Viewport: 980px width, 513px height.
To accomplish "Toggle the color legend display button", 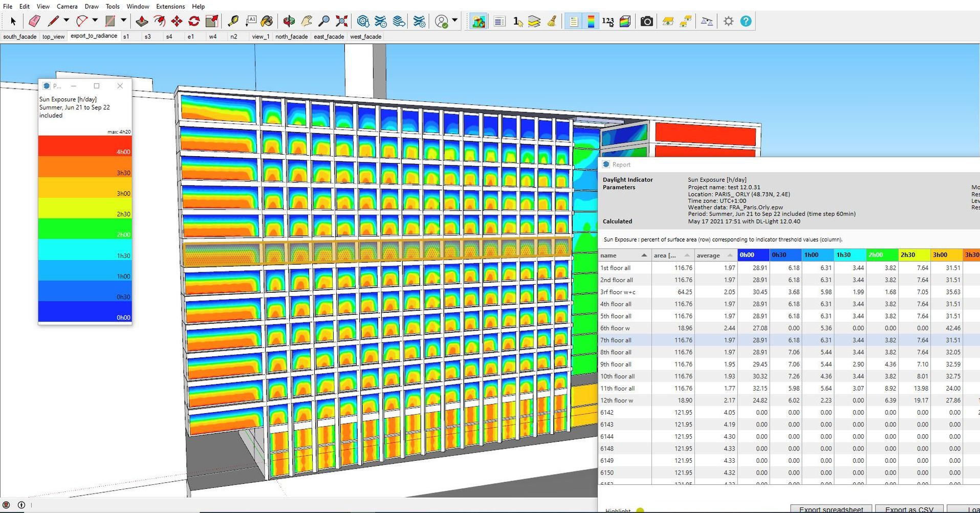I will 591,22.
